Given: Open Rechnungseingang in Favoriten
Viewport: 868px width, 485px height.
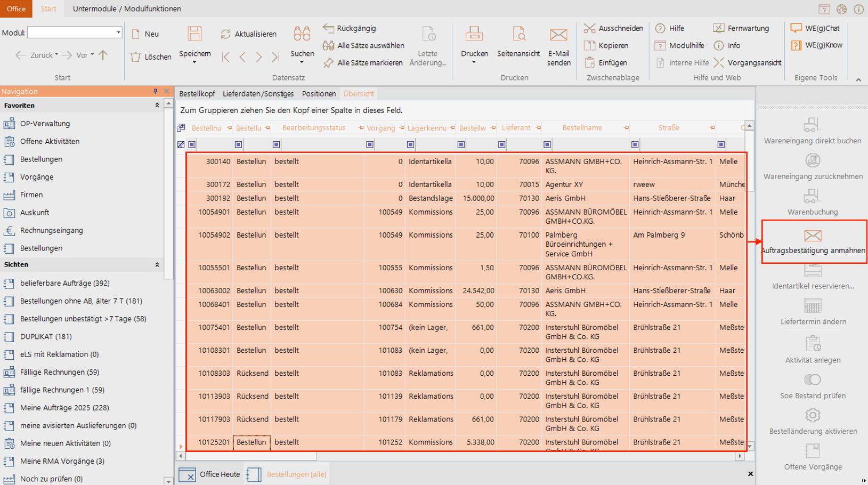Looking at the screenshot, I should click(52, 230).
